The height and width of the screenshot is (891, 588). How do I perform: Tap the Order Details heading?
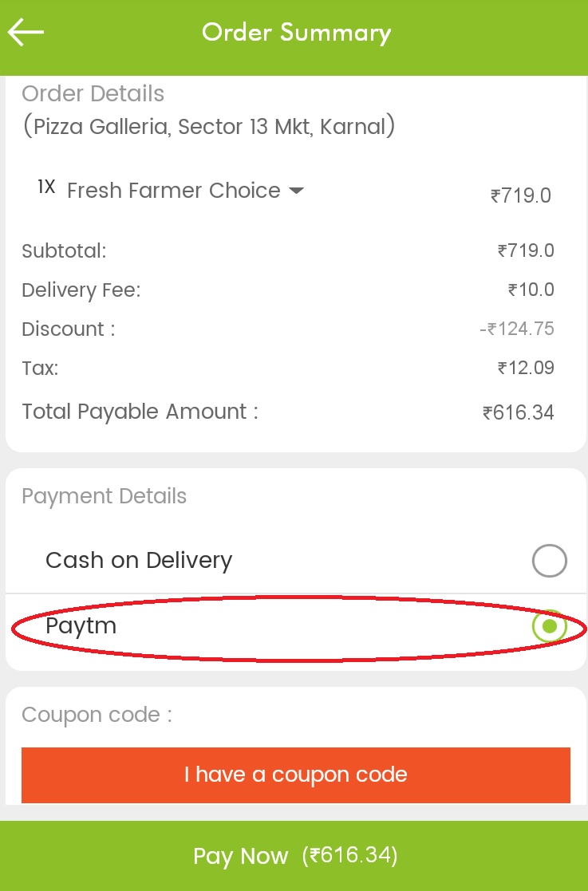93,94
